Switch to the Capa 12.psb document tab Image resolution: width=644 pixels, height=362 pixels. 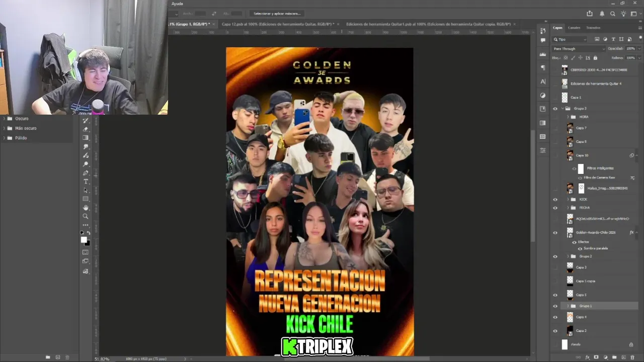pyautogui.click(x=277, y=24)
